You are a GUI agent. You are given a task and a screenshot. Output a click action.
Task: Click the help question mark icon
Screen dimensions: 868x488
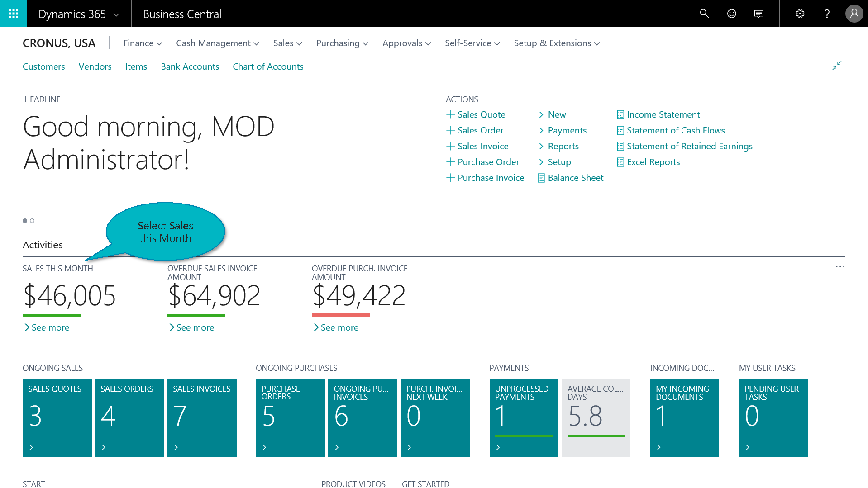point(827,14)
